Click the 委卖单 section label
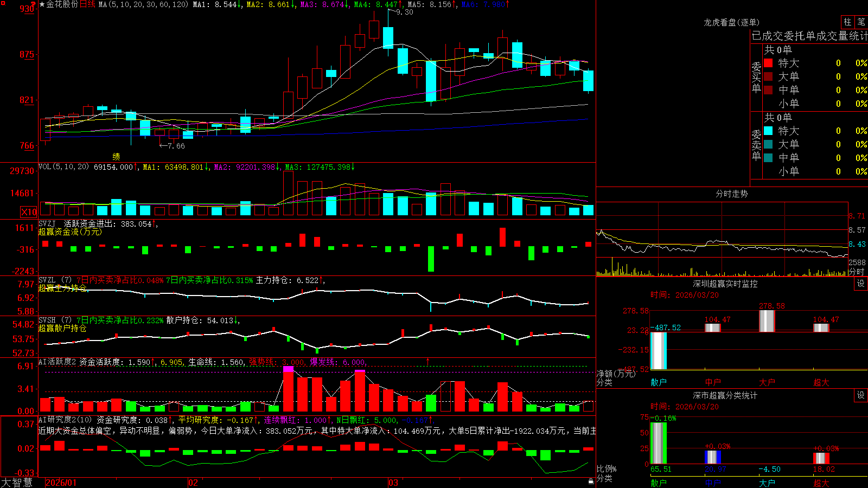Image resolution: width=868 pixels, height=488 pixels. [x=756, y=145]
